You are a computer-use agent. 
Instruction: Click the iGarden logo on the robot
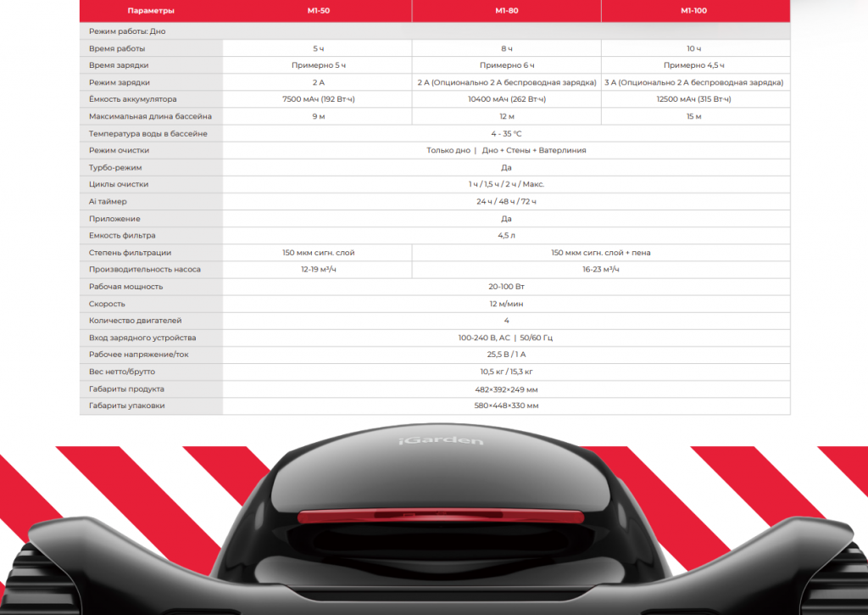[x=441, y=440]
